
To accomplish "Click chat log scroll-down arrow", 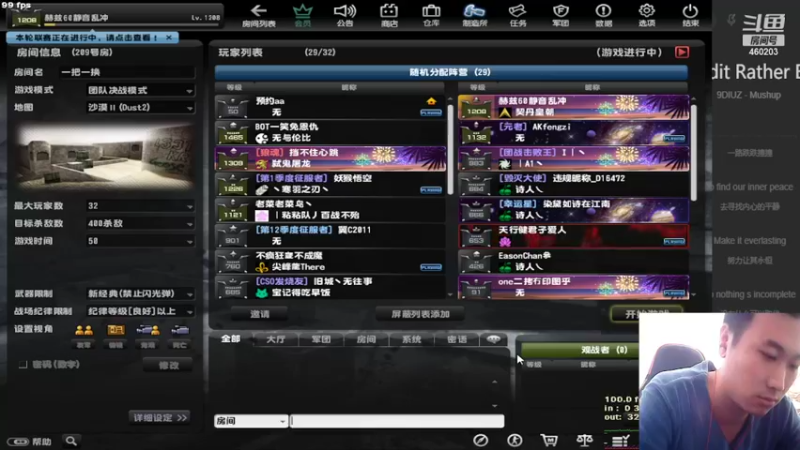I will point(494,406).
